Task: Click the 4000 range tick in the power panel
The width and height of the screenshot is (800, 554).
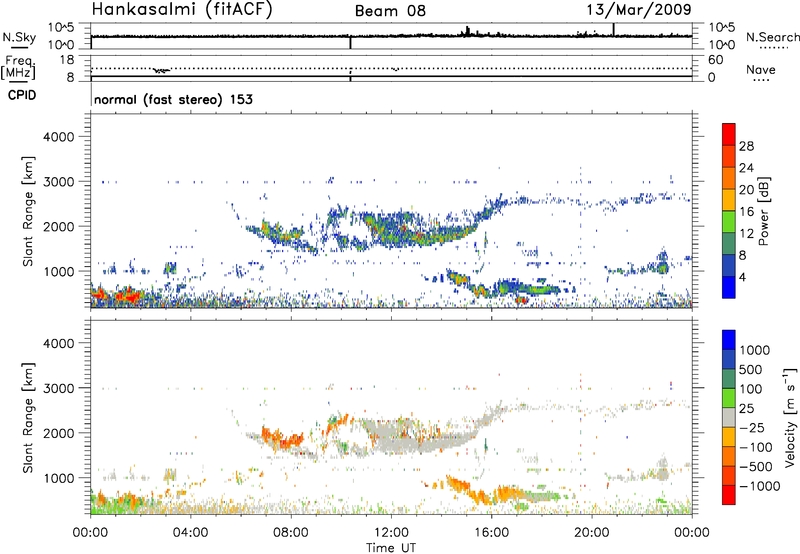Action: click(x=59, y=137)
